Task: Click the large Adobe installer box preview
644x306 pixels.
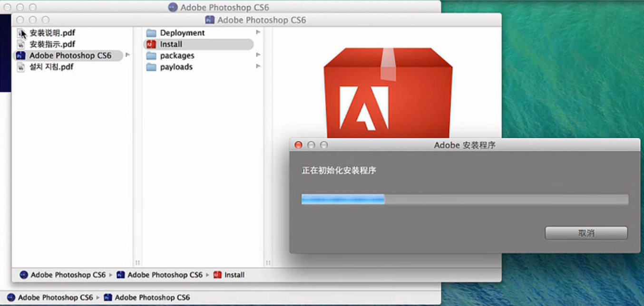Action: click(388, 93)
